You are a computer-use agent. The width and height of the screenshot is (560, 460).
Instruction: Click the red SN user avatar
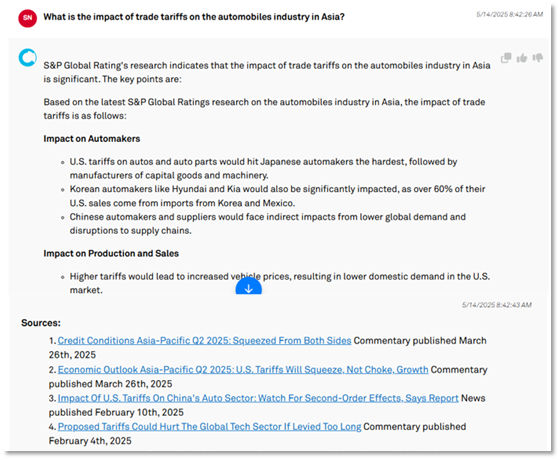tap(28, 18)
